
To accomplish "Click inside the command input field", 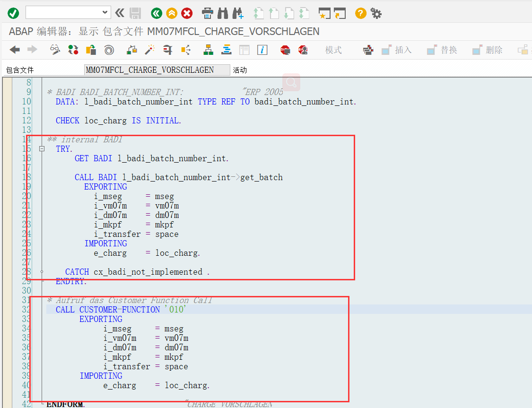I will (64, 13).
